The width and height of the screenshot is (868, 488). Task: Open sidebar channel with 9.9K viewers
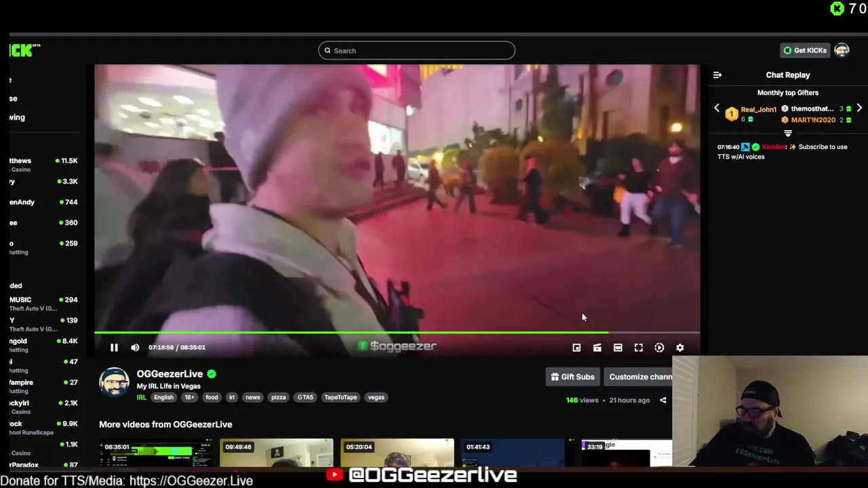[44, 427]
